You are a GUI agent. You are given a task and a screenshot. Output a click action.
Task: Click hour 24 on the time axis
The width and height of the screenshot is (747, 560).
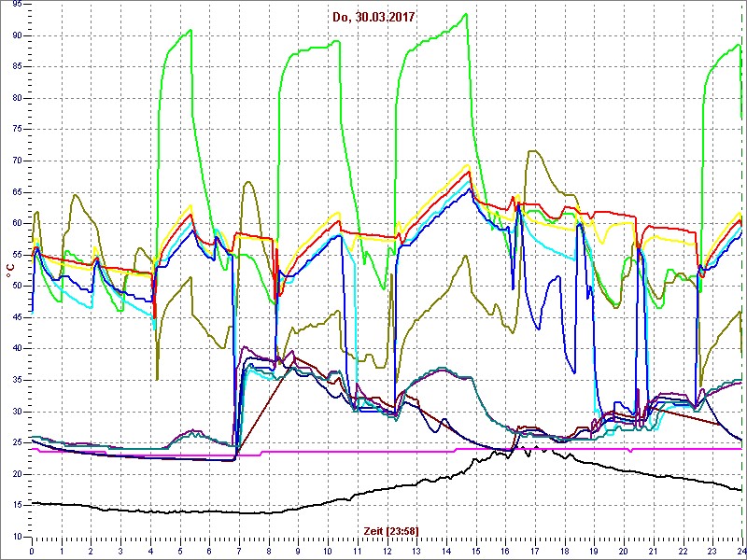tap(741, 551)
